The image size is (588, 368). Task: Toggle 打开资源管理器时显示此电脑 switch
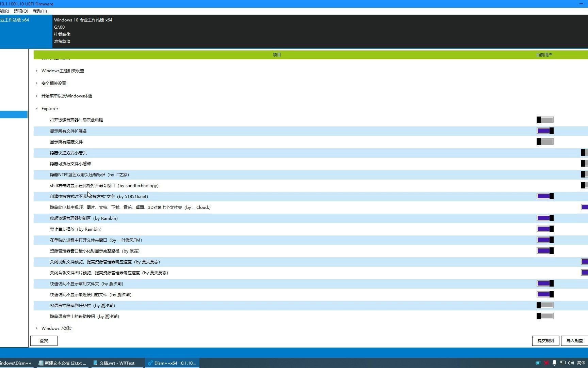[x=545, y=120]
